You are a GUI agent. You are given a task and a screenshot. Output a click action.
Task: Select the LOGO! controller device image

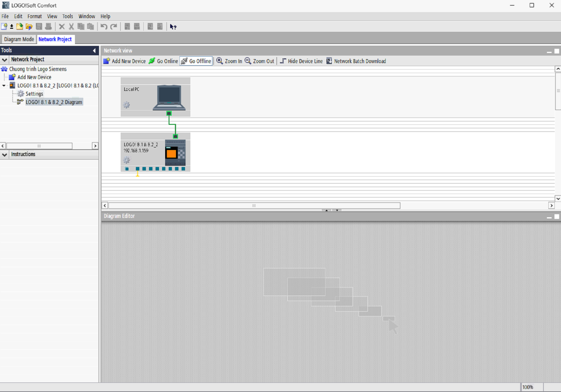click(x=175, y=153)
